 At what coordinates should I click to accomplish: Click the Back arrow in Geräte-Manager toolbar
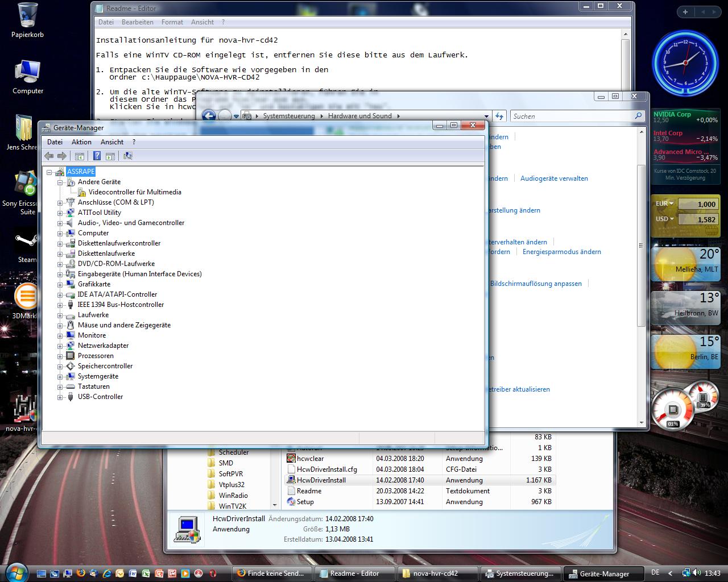pyautogui.click(x=49, y=156)
